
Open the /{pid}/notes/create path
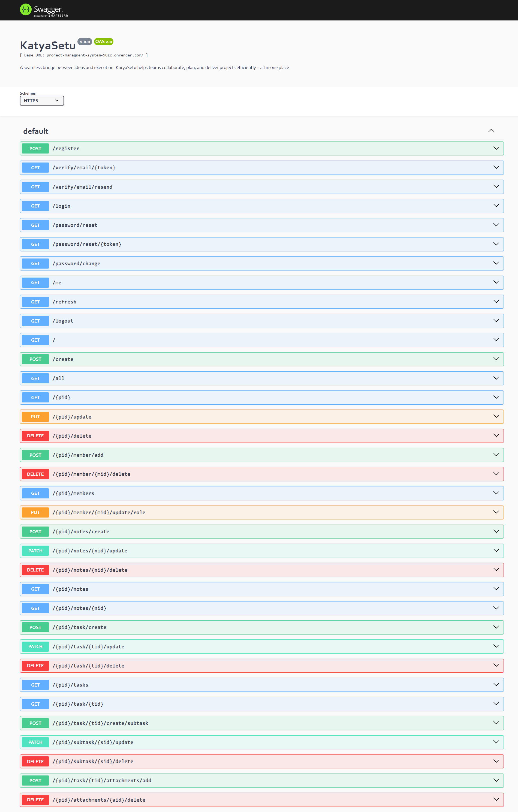[81, 531]
